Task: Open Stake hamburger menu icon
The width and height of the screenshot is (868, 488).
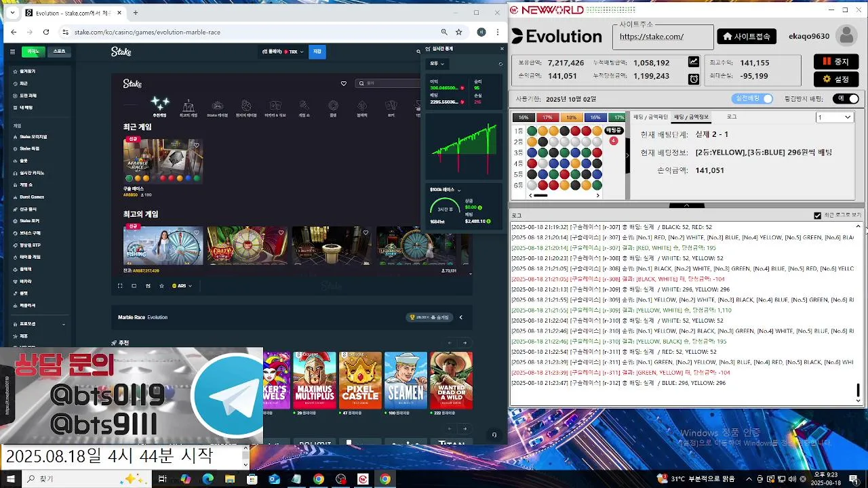Action: pyautogui.click(x=12, y=52)
